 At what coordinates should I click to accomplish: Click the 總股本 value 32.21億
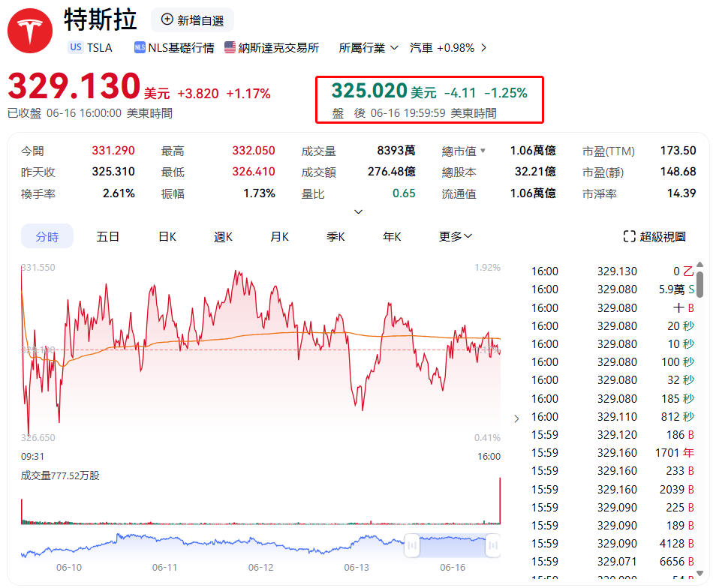click(x=535, y=172)
